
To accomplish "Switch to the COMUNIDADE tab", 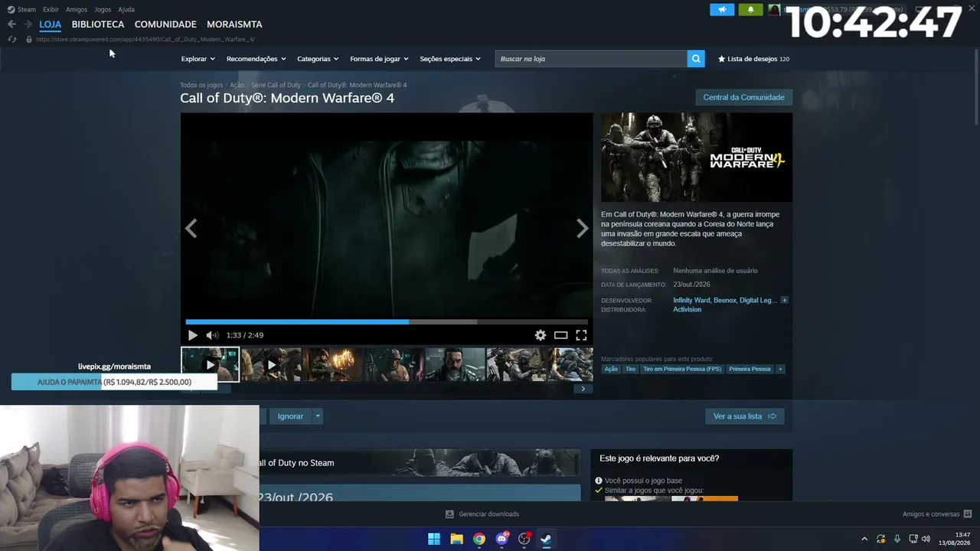I will coord(165,24).
